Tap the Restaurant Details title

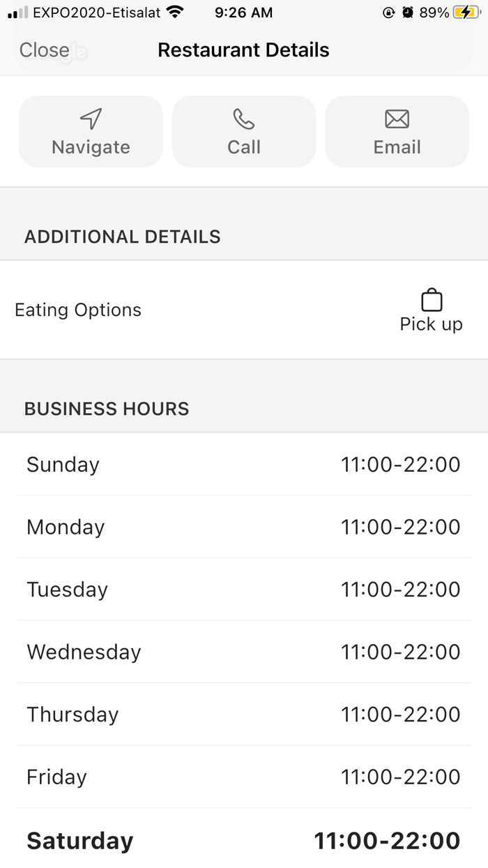(x=243, y=50)
